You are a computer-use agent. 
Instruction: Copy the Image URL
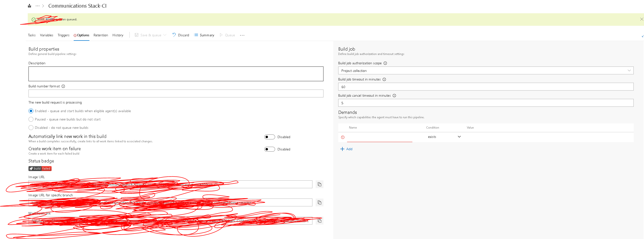coord(319,184)
